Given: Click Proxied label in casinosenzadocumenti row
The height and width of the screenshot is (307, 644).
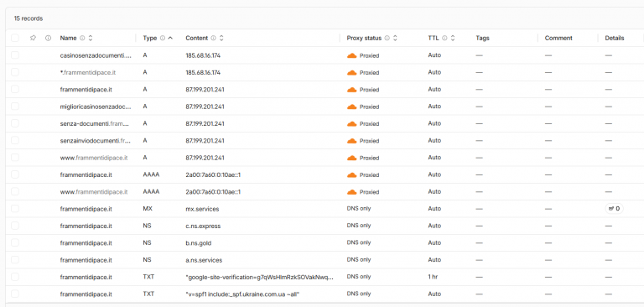Looking at the screenshot, I should pyautogui.click(x=369, y=55).
